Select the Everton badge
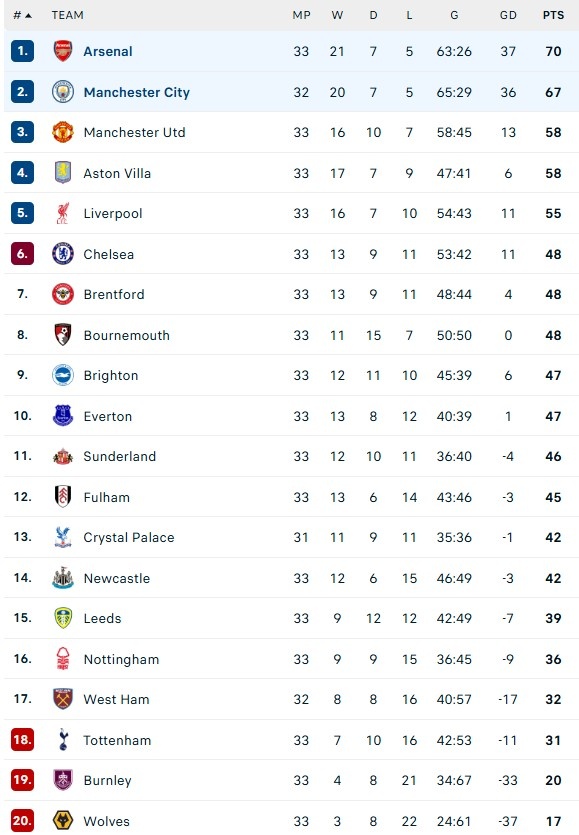The height and width of the screenshot is (835, 579). 62,416
